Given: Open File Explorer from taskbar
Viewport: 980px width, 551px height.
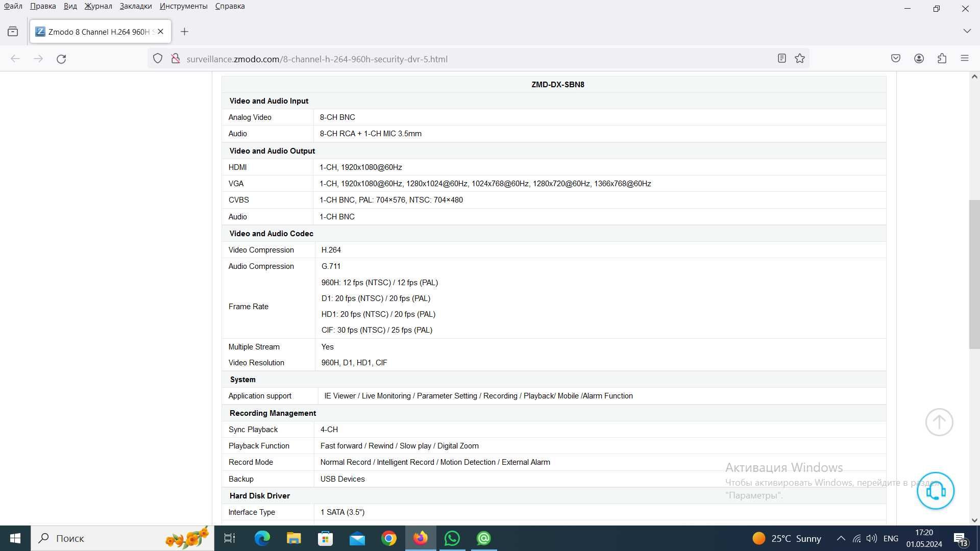Looking at the screenshot, I should (293, 538).
